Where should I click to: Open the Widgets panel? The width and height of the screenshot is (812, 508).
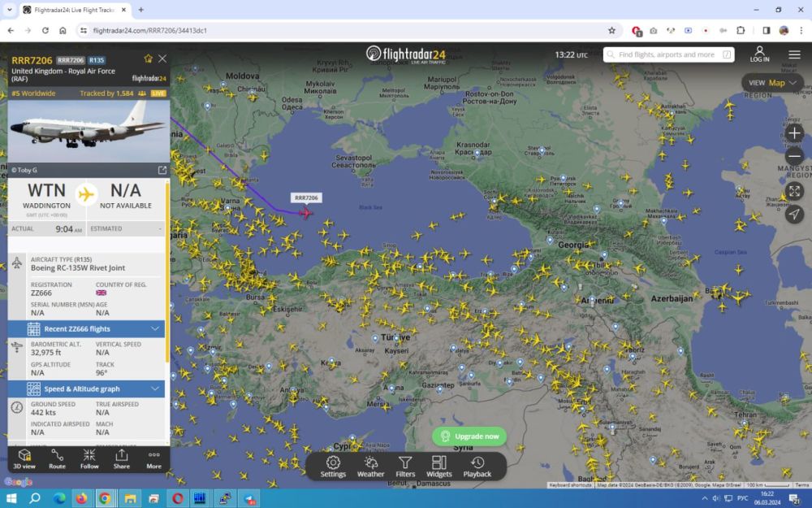[x=439, y=463]
